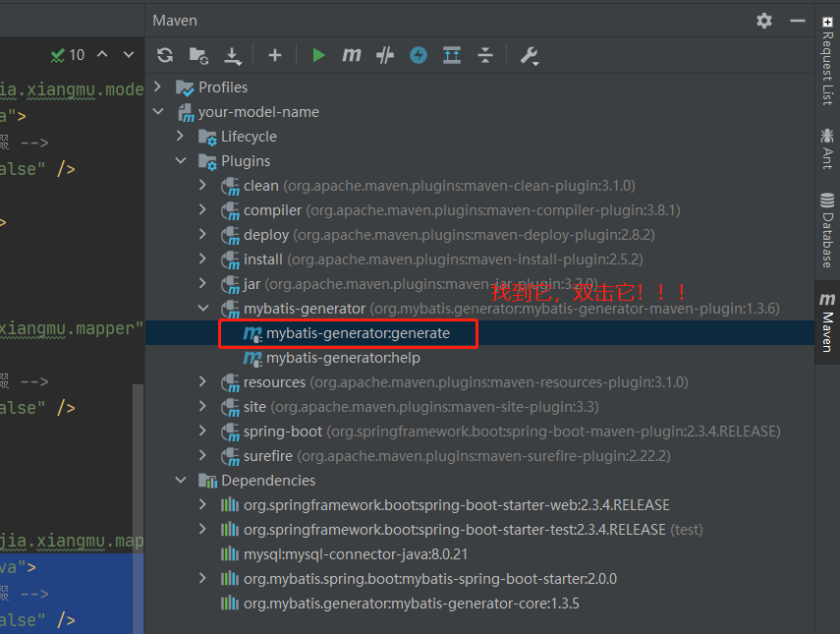Click clean plugin icon

tap(230, 187)
